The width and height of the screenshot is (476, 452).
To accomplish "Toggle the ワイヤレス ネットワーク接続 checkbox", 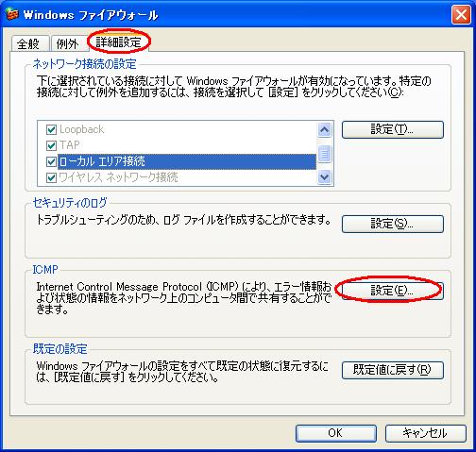I will coord(51,177).
